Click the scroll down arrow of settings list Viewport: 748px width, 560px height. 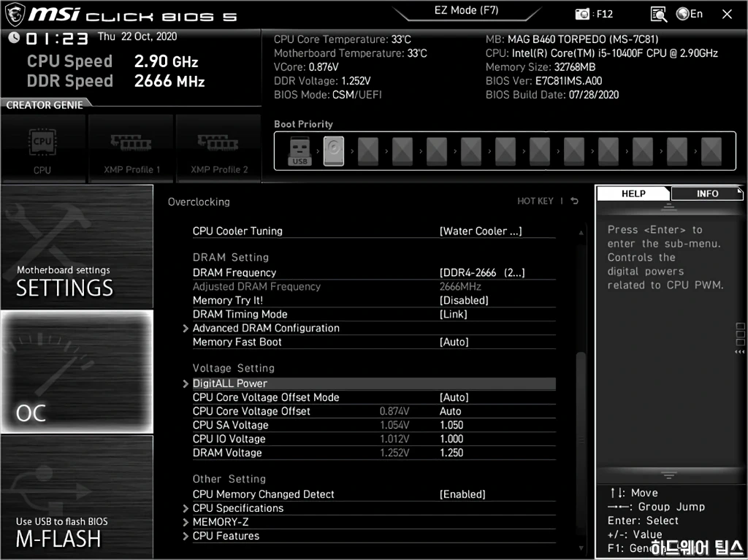pyautogui.click(x=581, y=548)
